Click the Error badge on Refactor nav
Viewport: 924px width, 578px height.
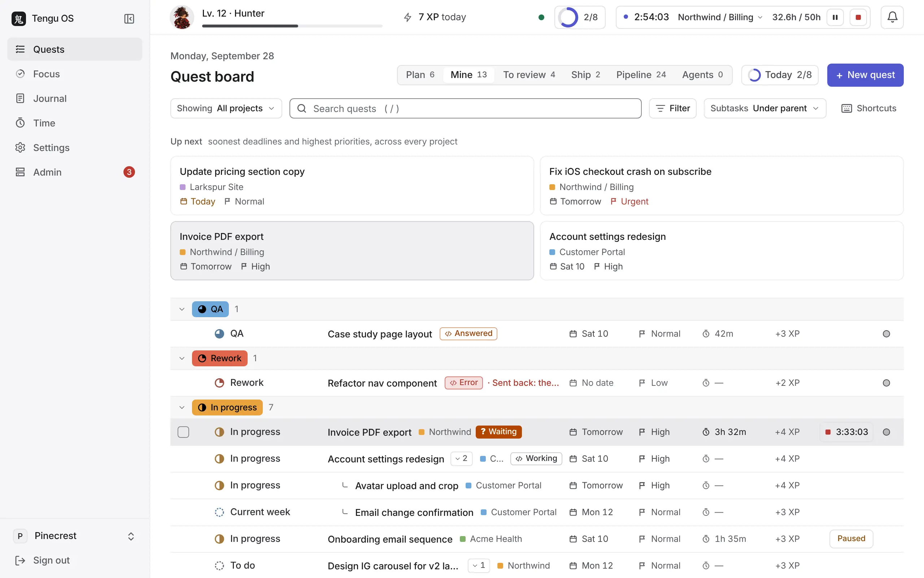[463, 383]
